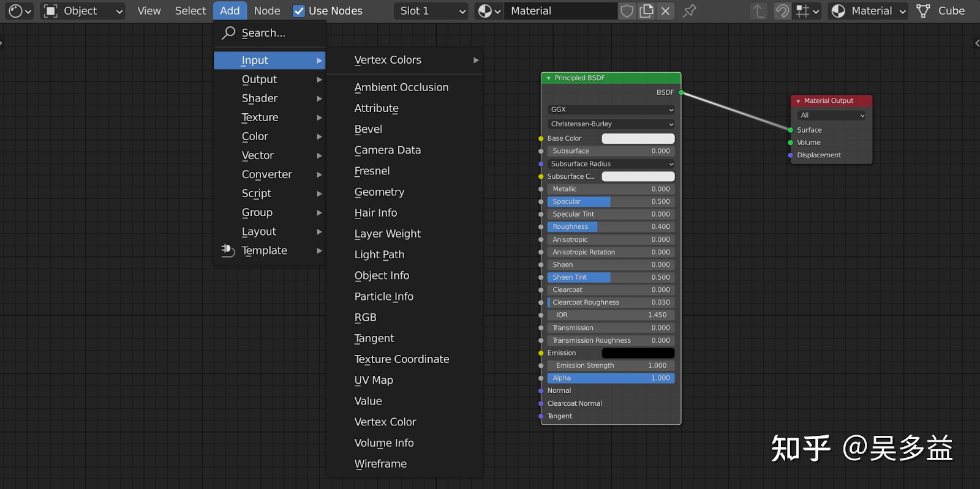Click the Base Color swatch

click(638, 139)
